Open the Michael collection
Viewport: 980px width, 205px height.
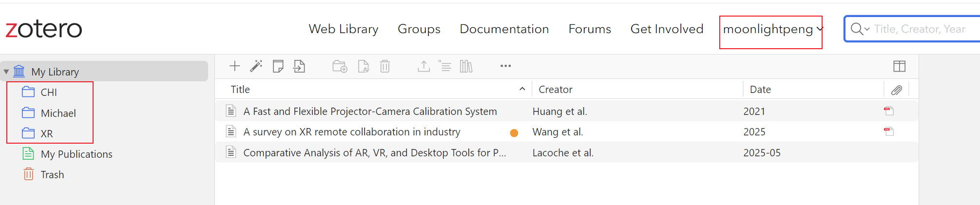[58, 113]
